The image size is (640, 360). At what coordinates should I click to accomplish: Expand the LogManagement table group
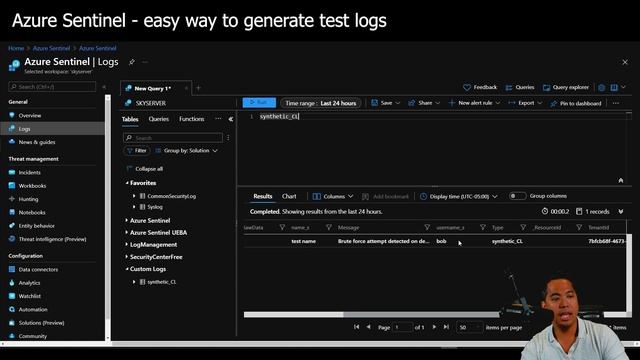coord(127,244)
